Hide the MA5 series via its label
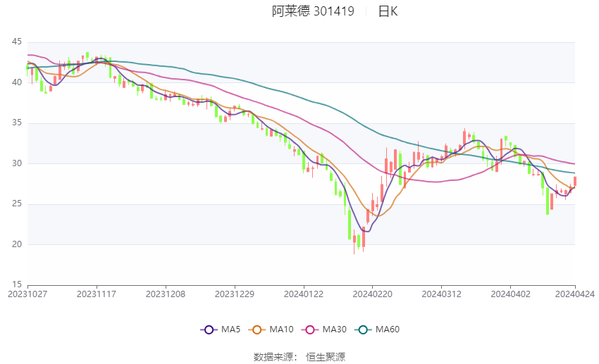The image size is (599, 364). click(230, 329)
